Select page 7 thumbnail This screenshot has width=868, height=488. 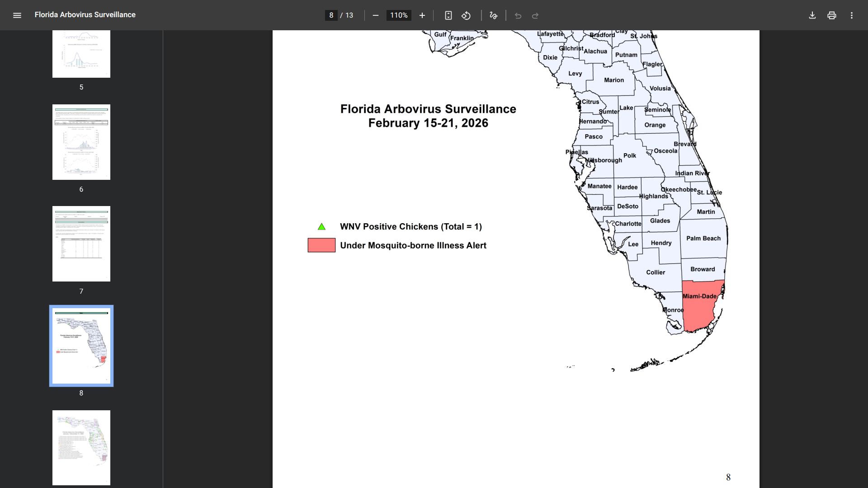[x=81, y=244]
